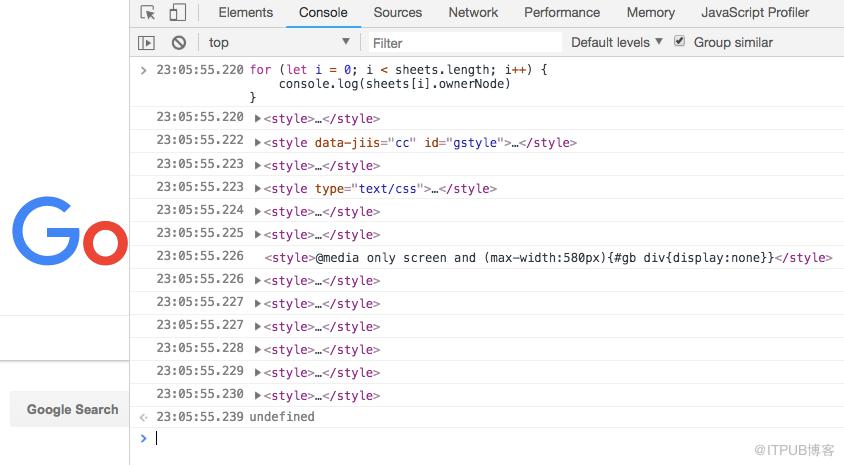Activate the inspect element picker icon

point(147,12)
